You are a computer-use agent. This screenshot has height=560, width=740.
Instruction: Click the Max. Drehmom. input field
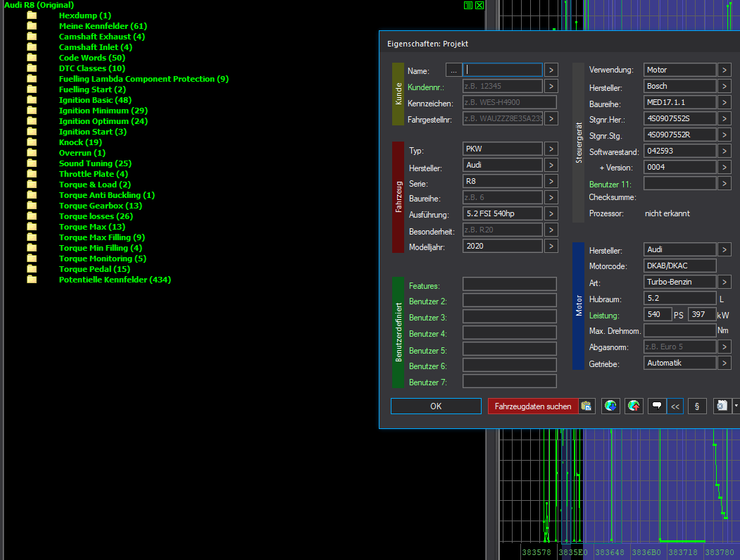click(680, 330)
